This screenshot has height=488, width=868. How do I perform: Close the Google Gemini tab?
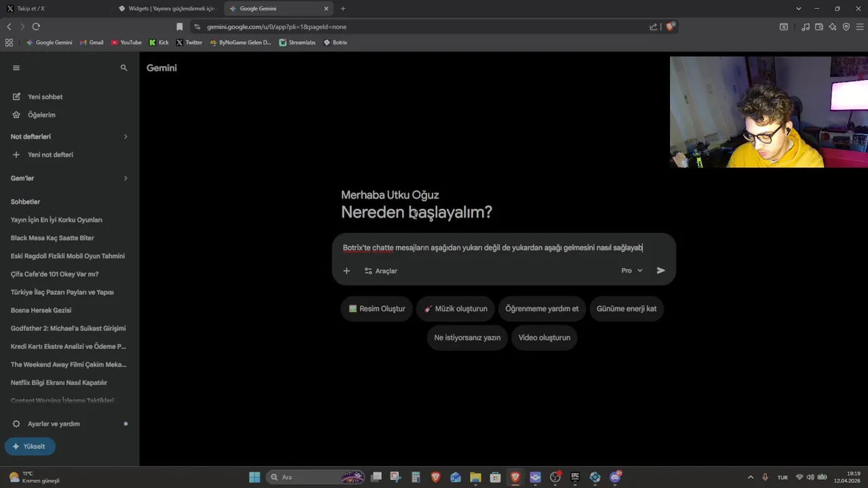coord(326,9)
